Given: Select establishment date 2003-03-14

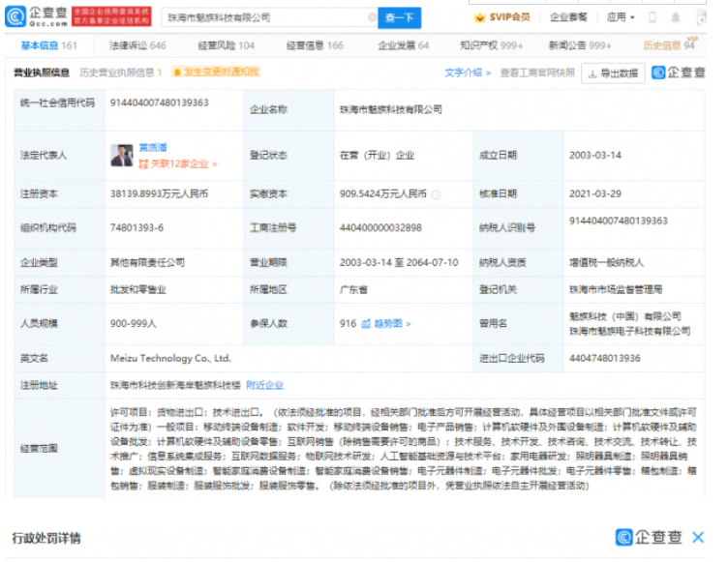Looking at the screenshot, I should pos(595,156).
